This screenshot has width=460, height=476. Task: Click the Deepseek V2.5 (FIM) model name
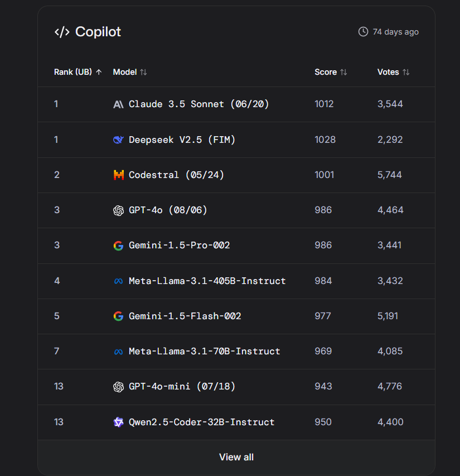point(182,140)
